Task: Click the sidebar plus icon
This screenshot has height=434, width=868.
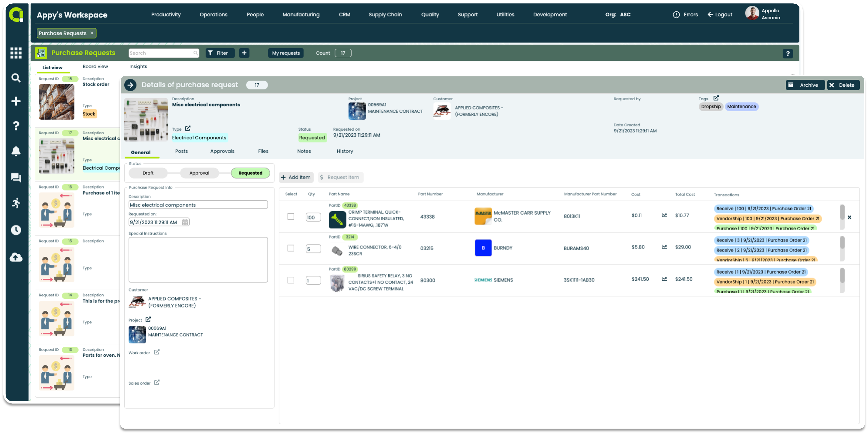Action: tap(16, 101)
